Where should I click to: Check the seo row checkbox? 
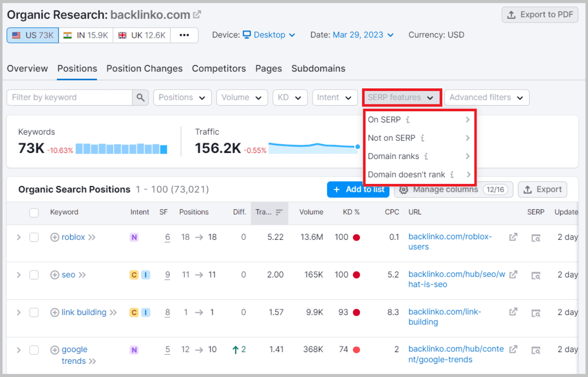[34, 275]
